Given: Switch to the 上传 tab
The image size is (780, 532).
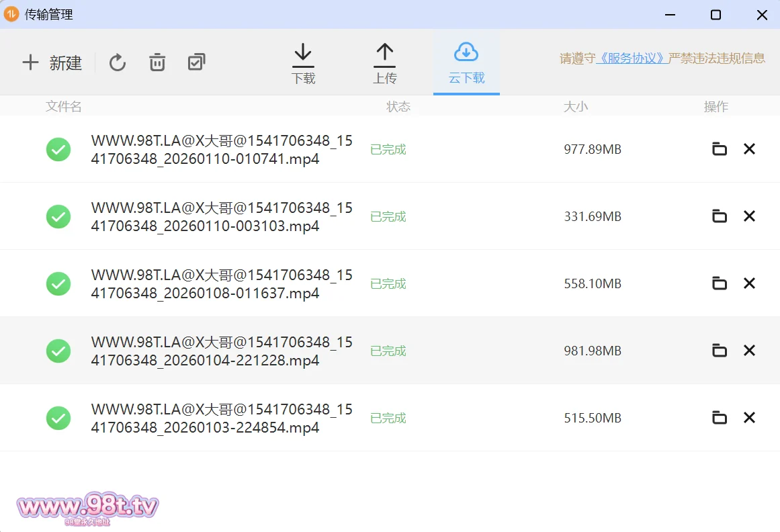Looking at the screenshot, I should coord(384,64).
